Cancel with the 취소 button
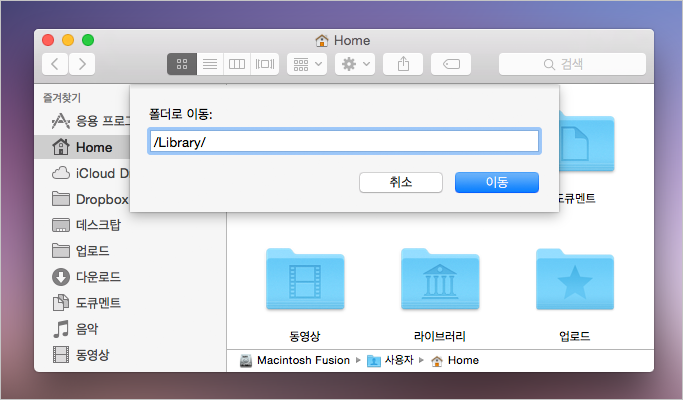683x400 pixels. pos(401,182)
